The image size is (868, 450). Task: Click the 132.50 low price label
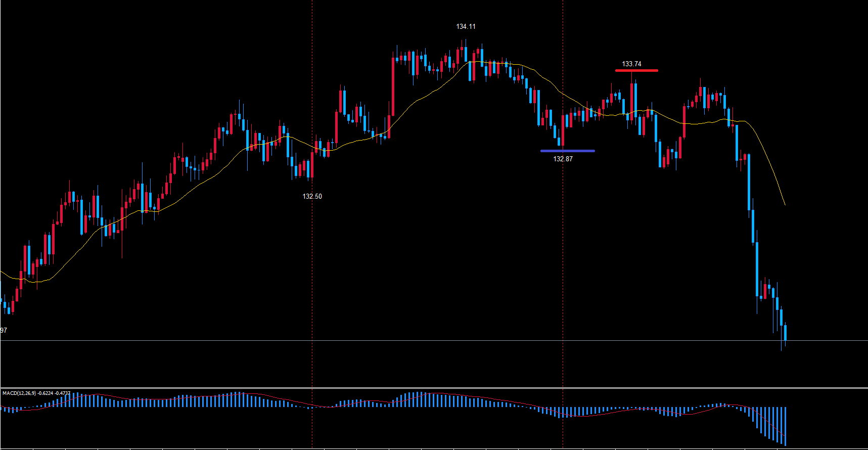312,196
